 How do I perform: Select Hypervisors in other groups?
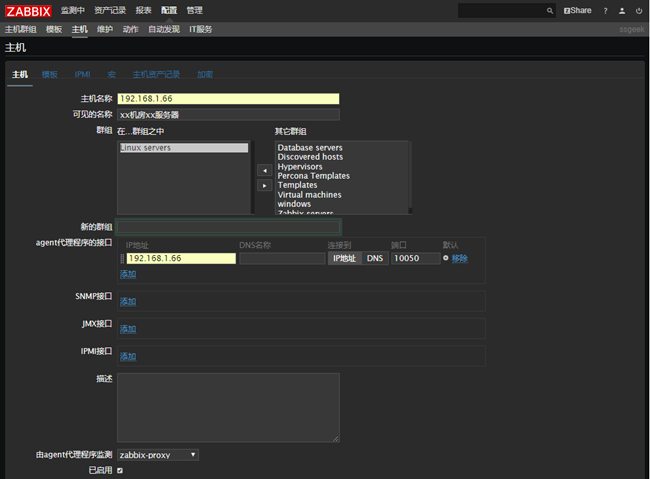click(x=300, y=167)
